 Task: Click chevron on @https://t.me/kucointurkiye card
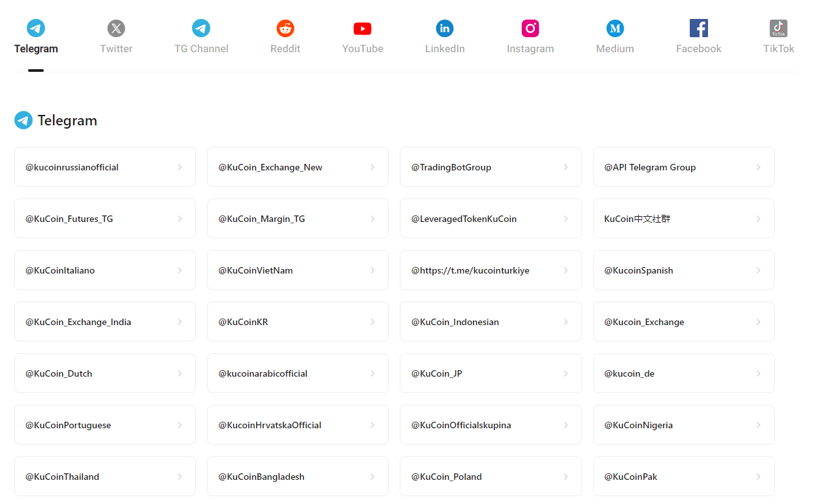click(x=566, y=270)
